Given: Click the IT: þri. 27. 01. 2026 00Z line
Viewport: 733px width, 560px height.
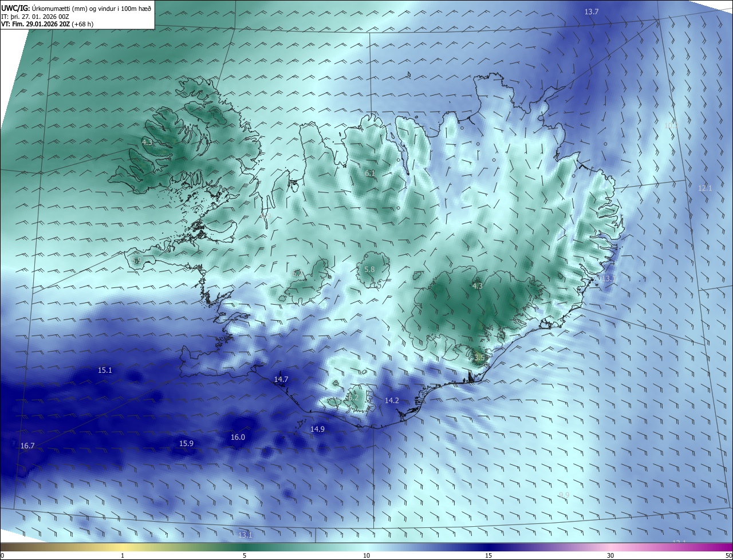Looking at the screenshot, I should click(x=35, y=17).
